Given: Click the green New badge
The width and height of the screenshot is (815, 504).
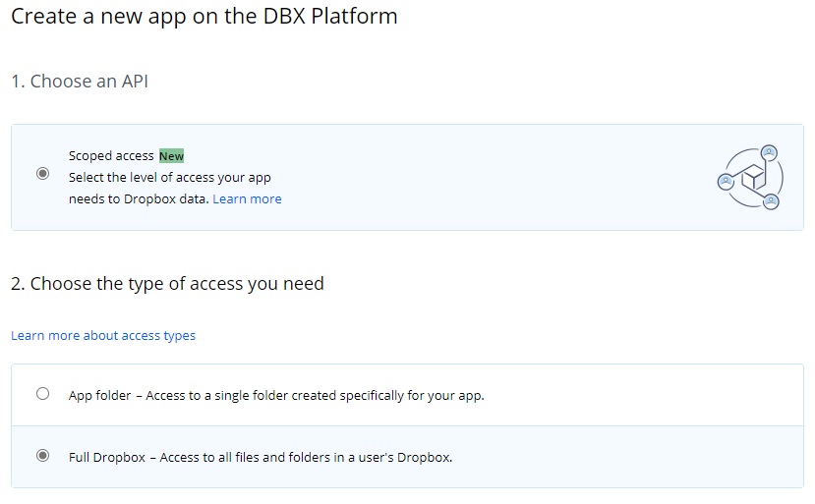Looking at the screenshot, I should coord(171,156).
